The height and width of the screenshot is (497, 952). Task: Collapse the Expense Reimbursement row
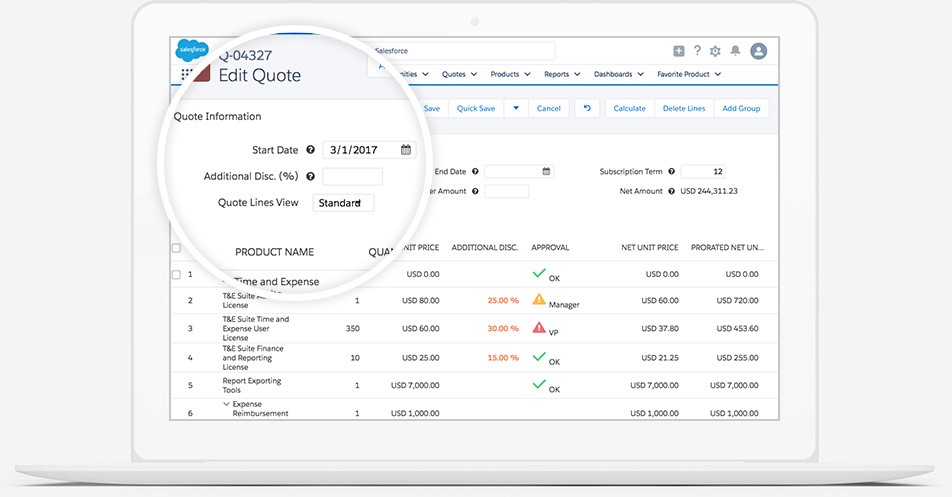click(x=226, y=404)
